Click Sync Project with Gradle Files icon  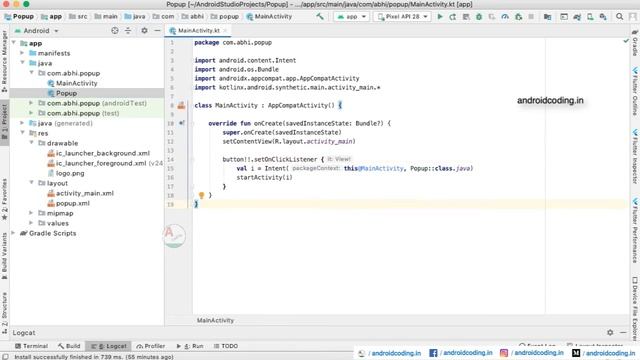(x=577, y=17)
